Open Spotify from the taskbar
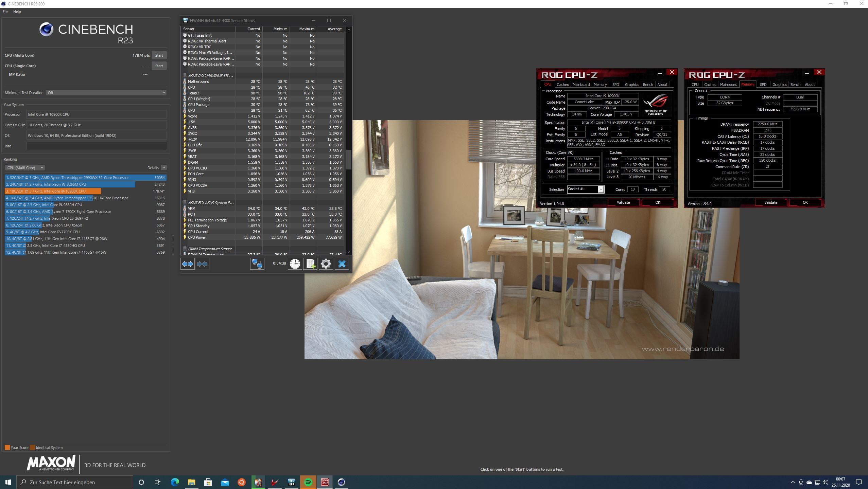This screenshot has height=489, width=868. pos(308,482)
